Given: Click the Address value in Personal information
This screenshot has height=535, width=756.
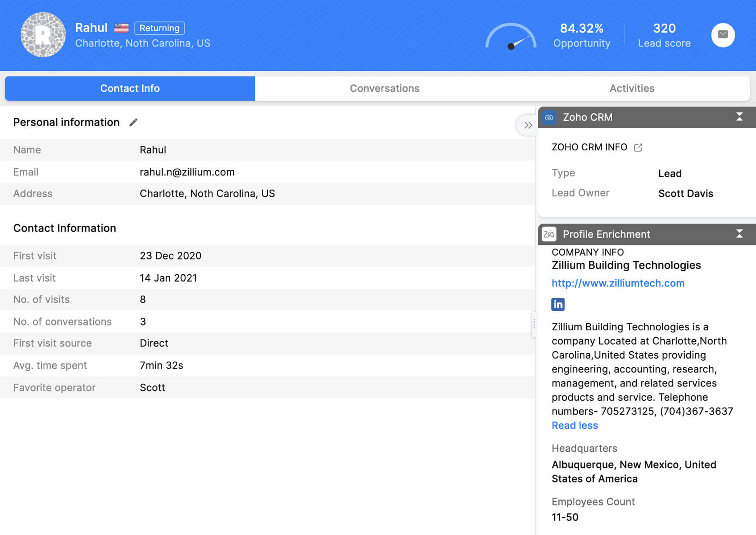Looking at the screenshot, I should pos(207,193).
